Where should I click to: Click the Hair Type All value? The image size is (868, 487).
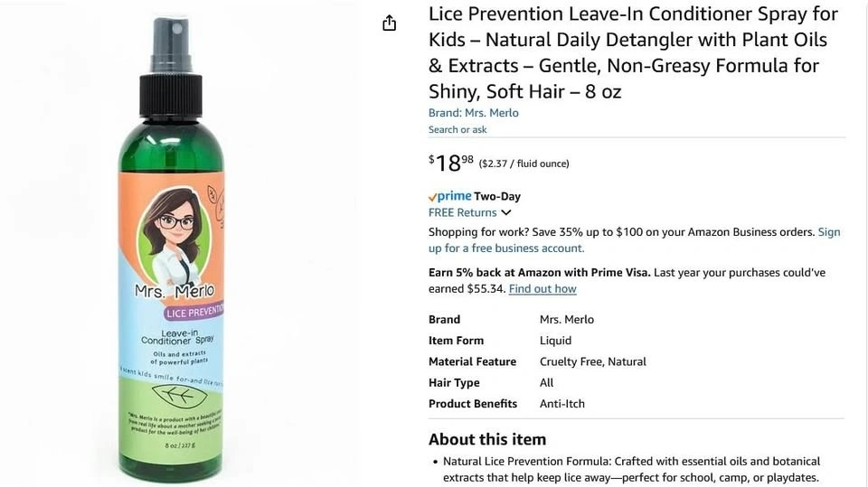click(546, 382)
